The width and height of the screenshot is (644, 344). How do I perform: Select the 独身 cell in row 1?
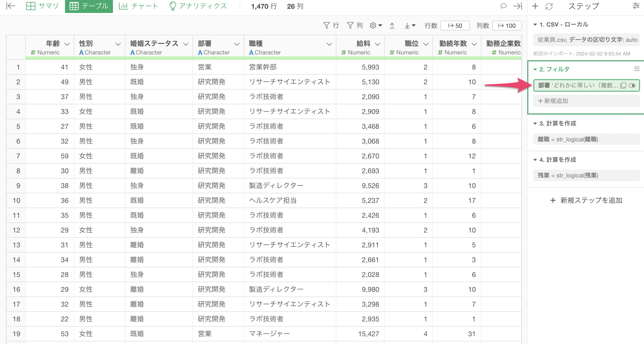click(159, 67)
